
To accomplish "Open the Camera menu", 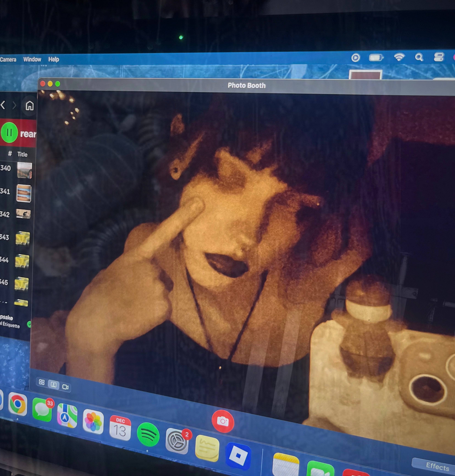I will point(8,59).
